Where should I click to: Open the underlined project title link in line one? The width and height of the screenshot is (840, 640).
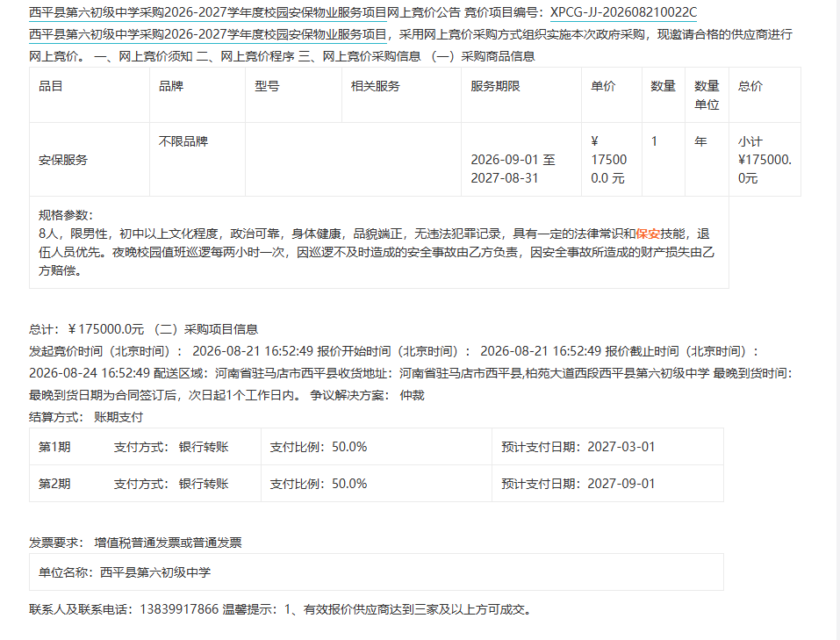(208, 12)
